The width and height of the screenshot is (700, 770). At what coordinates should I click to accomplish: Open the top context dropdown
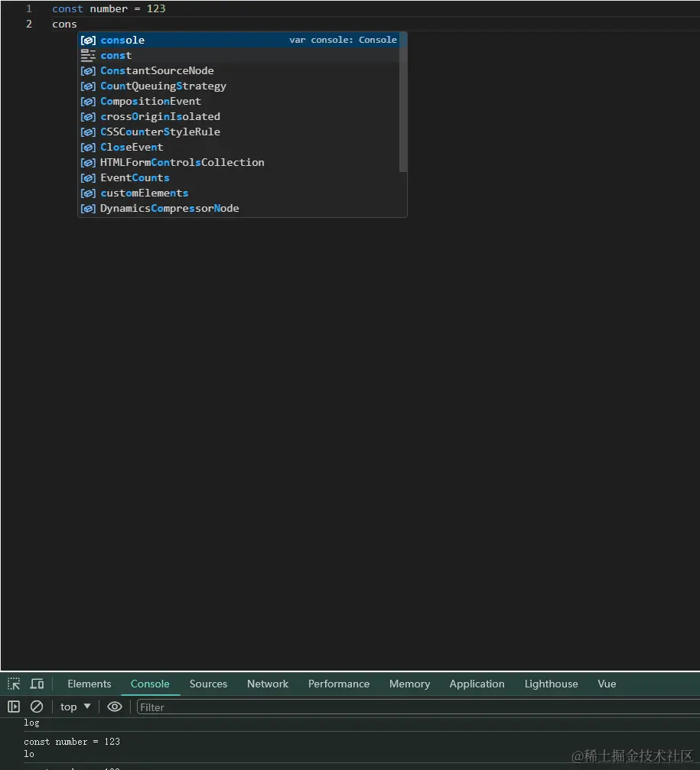point(75,707)
